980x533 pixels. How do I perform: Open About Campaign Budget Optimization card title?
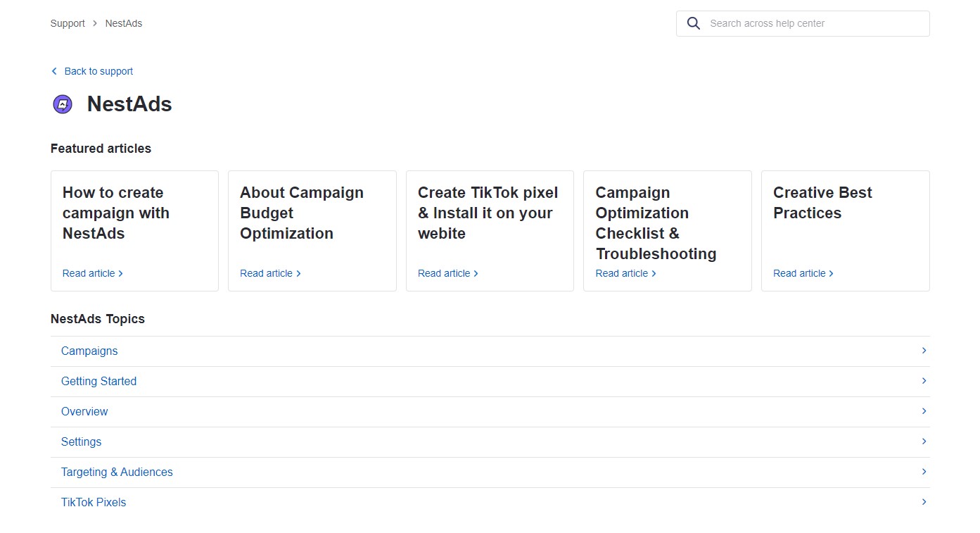click(x=302, y=213)
